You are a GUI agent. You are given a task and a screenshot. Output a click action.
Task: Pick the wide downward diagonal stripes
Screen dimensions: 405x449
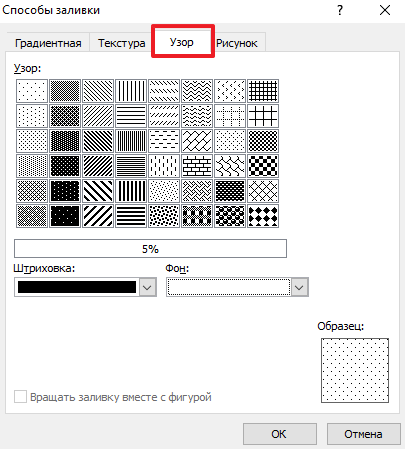pyautogui.click(x=98, y=191)
